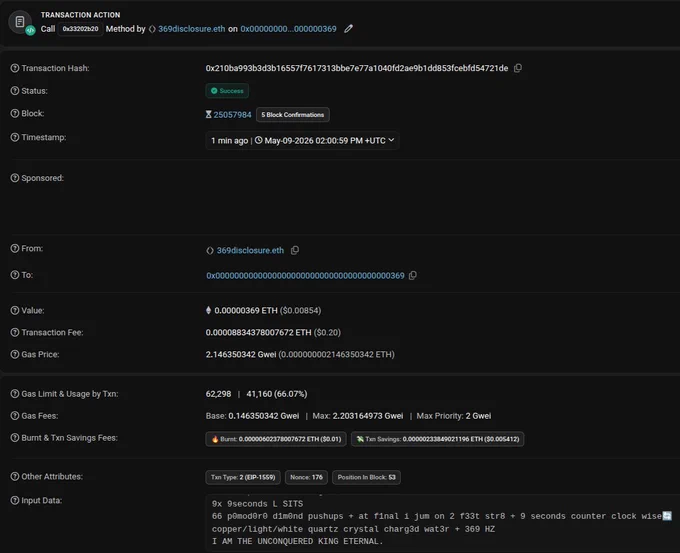Click the value 0.00000369 ETH
Image resolution: width=680 pixels, height=553 pixels.
click(246, 311)
